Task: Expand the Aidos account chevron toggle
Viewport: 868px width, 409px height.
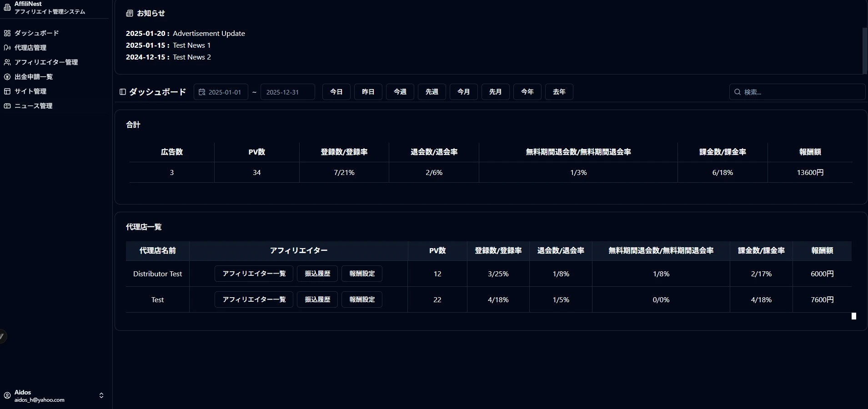Action: 102,395
